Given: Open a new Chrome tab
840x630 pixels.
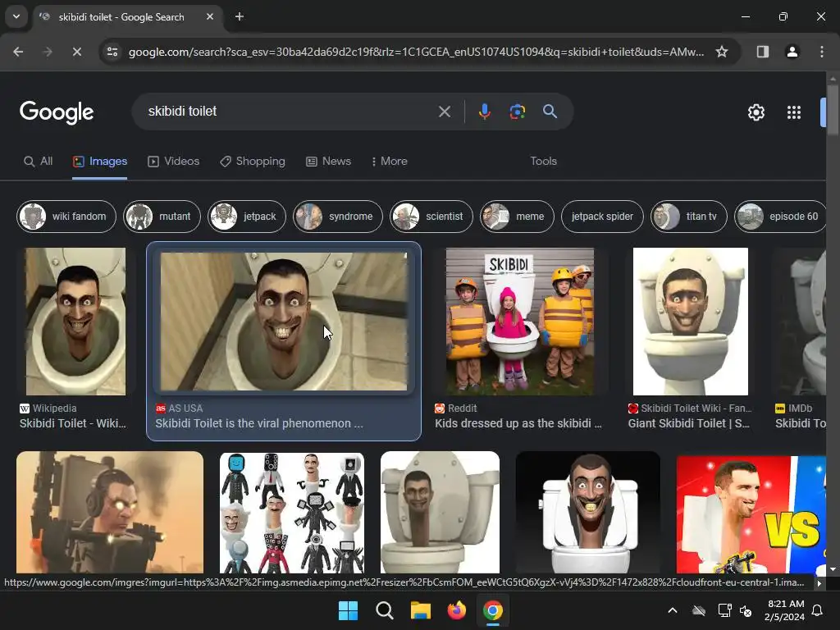Looking at the screenshot, I should point(240,16).
